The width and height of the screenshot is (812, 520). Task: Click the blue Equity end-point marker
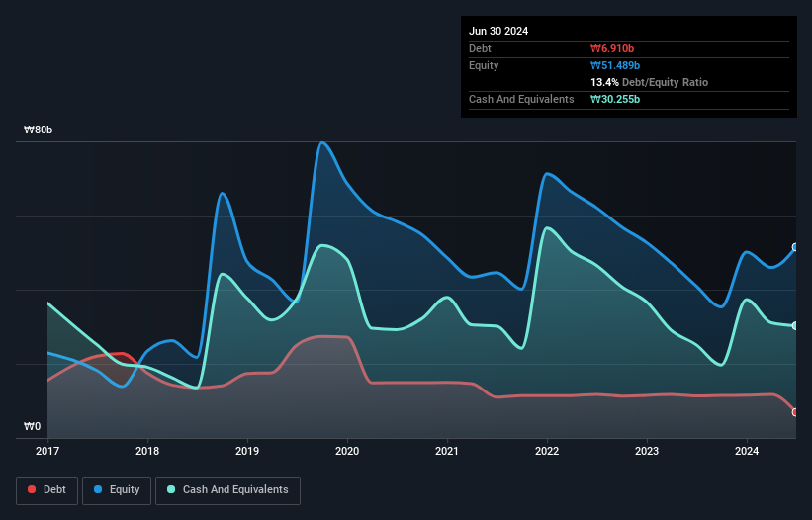[x=795, y=247]
